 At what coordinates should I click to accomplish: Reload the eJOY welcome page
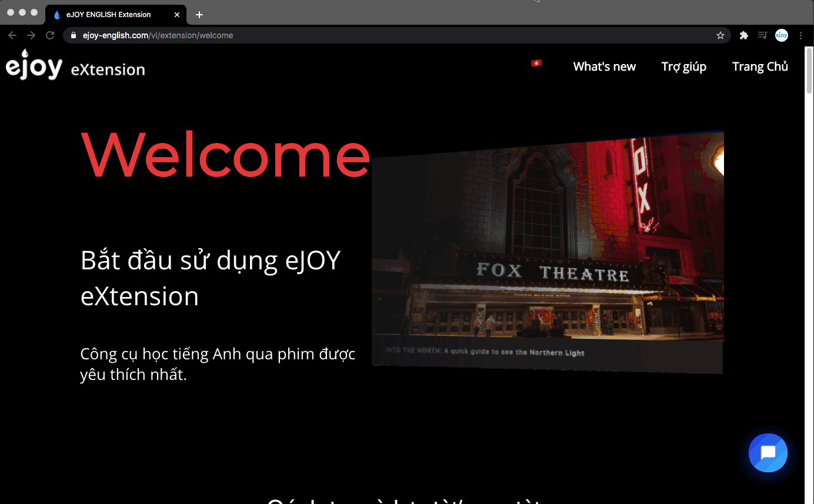[50, 35]
